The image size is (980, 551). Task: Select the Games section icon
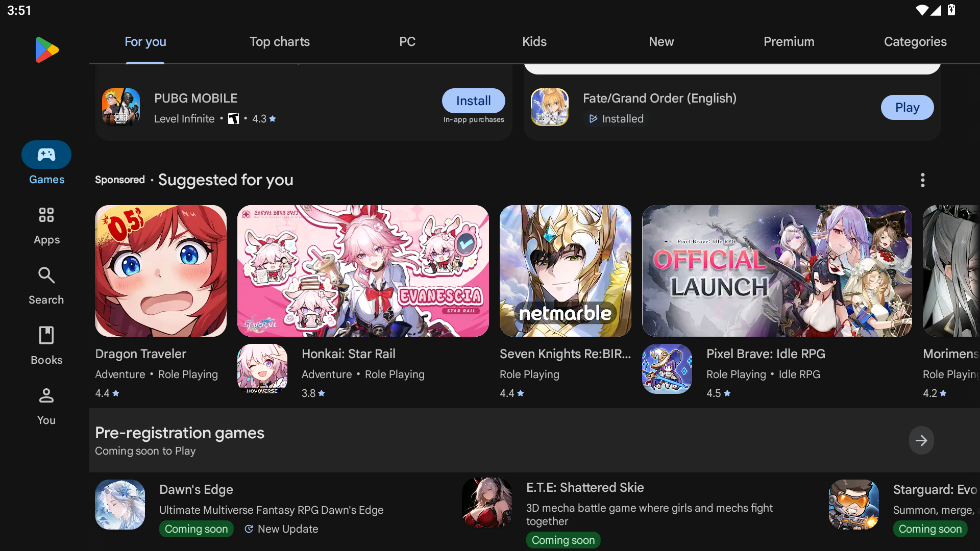46,155
